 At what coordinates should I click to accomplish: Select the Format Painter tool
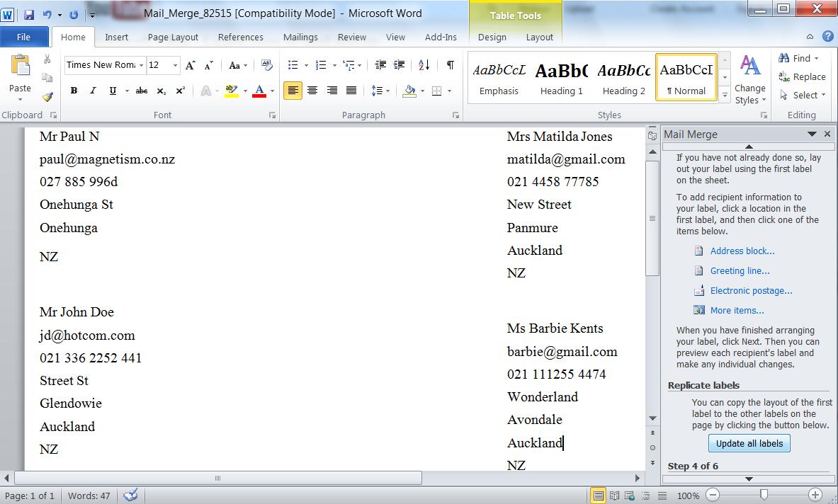[x=47, y=96]
